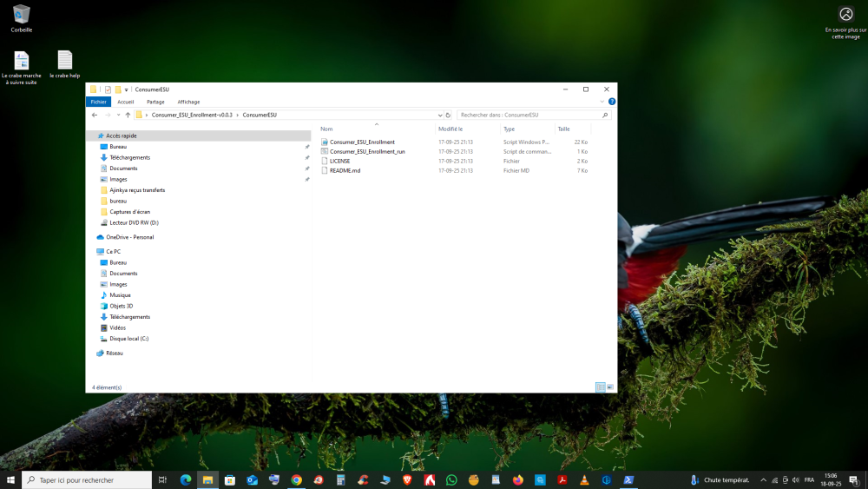The image size is (868, 489).
Task: Click the Up arrow in navigation bar
Action: [x=128, y=115]
